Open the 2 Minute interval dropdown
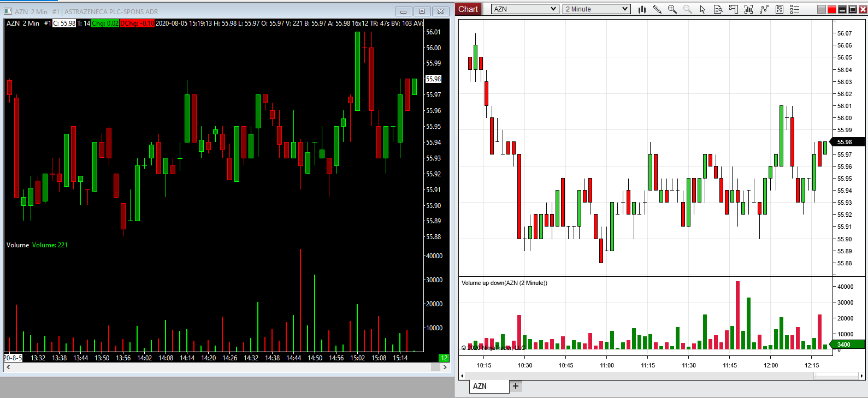The width and height of the screenshot is (868, 398). [x=597, y=9]
